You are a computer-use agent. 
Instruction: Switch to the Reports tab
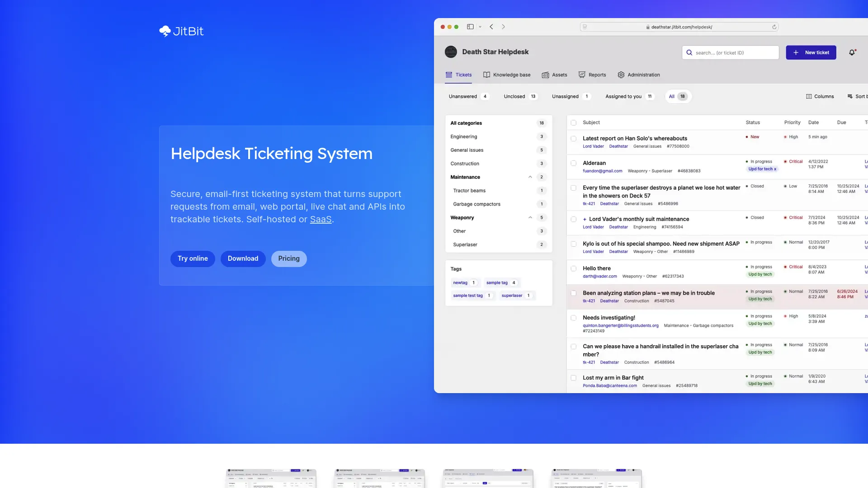point(592,75)
